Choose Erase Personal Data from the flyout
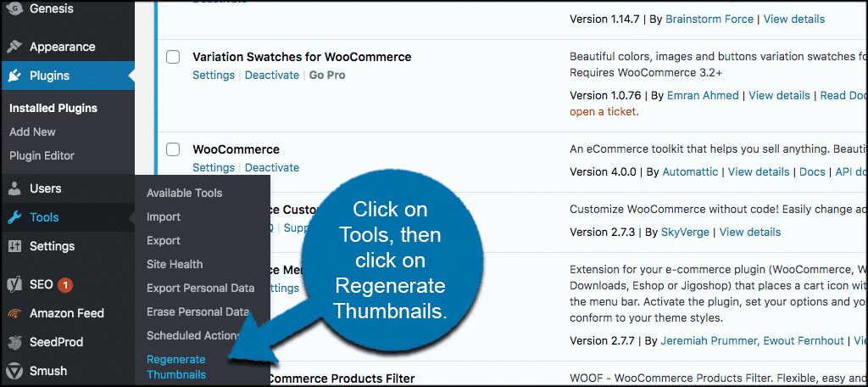The image size is (868, 387). [x=198, y=312]
